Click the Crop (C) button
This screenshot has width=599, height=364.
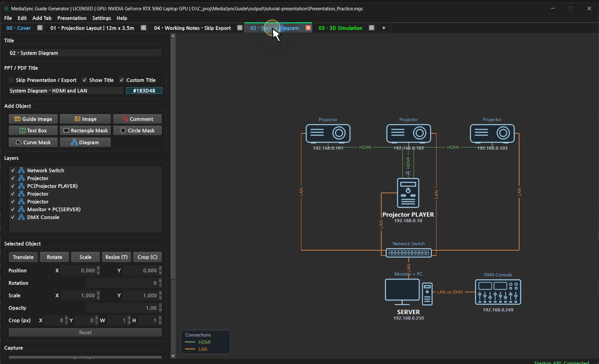click(147, 257)
